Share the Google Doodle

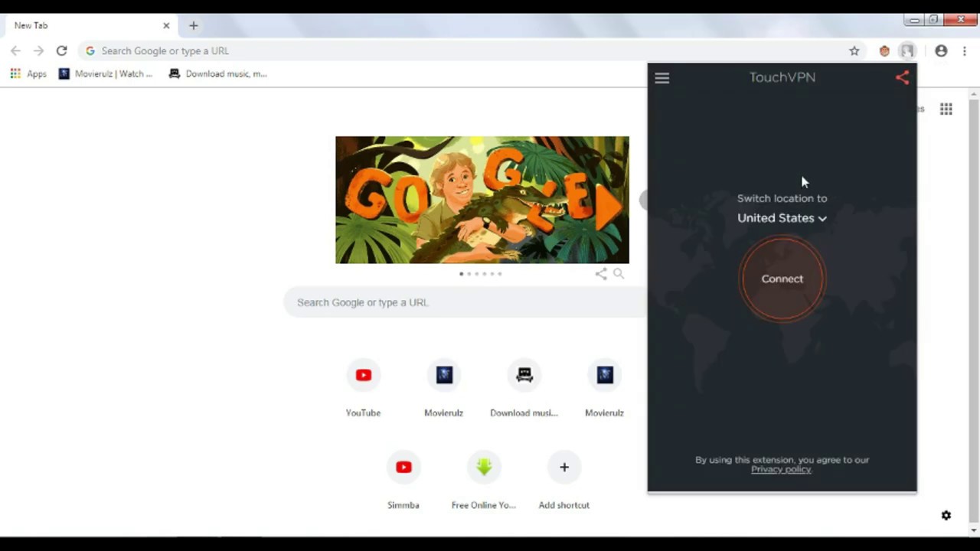(601, 274)
